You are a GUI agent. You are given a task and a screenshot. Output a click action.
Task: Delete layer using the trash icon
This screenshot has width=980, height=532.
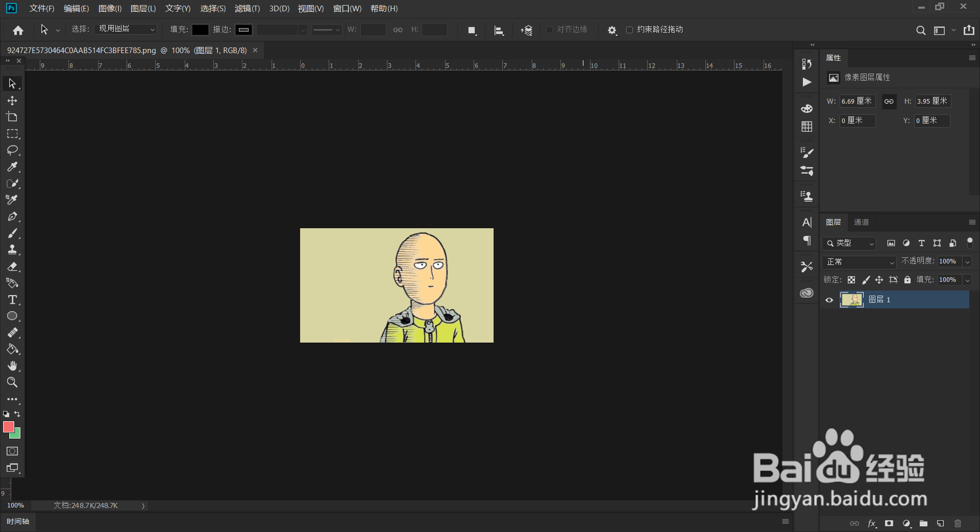click(x=958, y=523)
